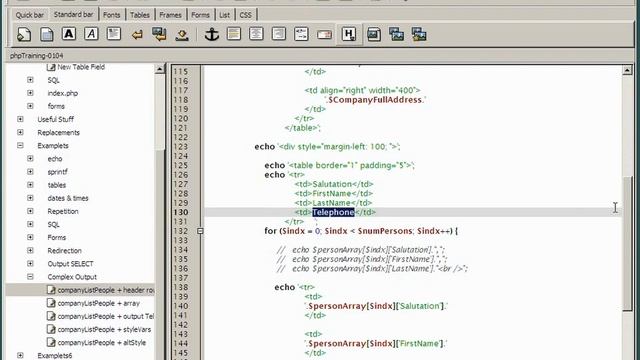The height and width of the screenshot is (360, 640).
Task: Expand the Repetition node
Action: click(x=30, y=211)
